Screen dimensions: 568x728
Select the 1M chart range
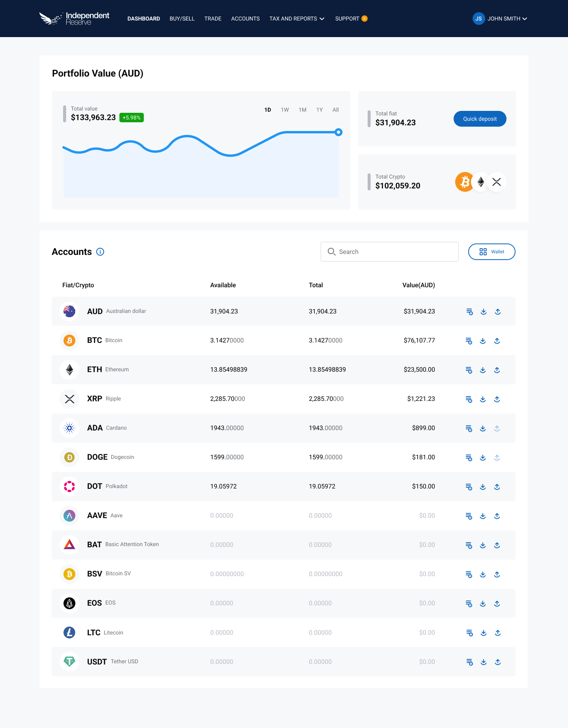(303, 110)
